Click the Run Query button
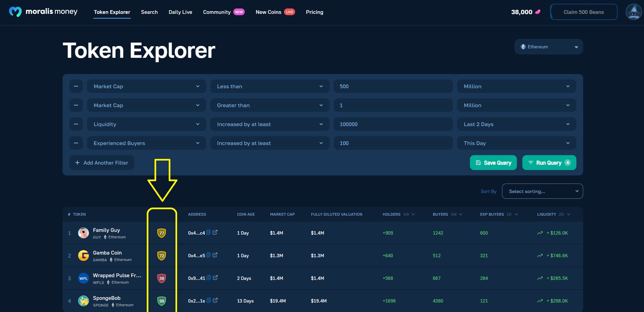 pyautogui.click(x=549, y=163)
